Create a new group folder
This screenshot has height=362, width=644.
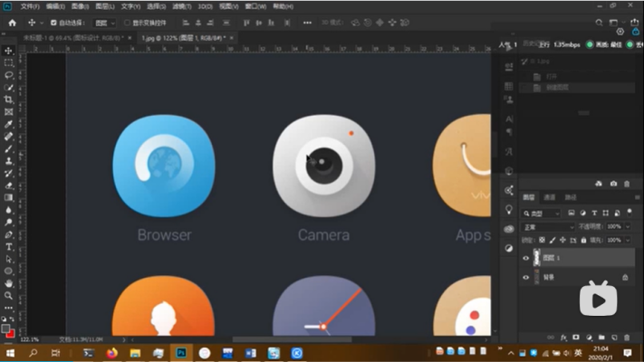601,338
